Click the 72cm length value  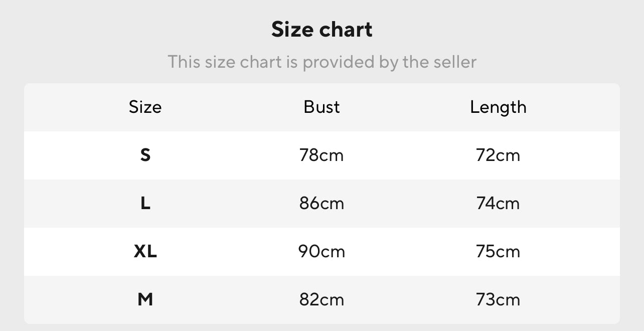coord(498,155)
